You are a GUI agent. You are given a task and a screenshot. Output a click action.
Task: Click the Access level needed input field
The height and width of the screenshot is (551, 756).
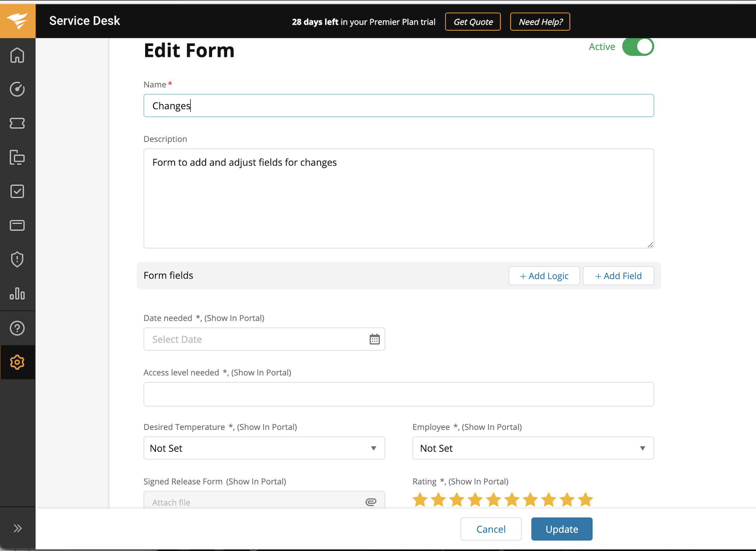coord(398,394)
